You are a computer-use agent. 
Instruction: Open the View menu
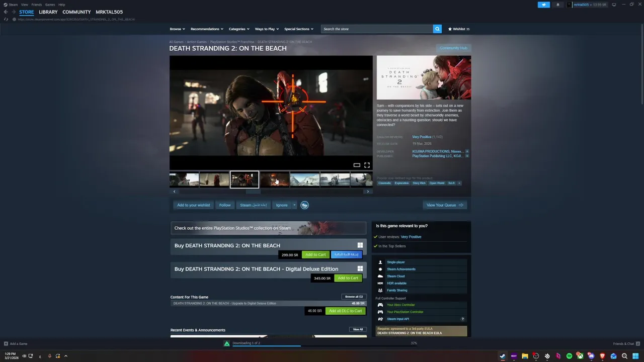point(24,5)
